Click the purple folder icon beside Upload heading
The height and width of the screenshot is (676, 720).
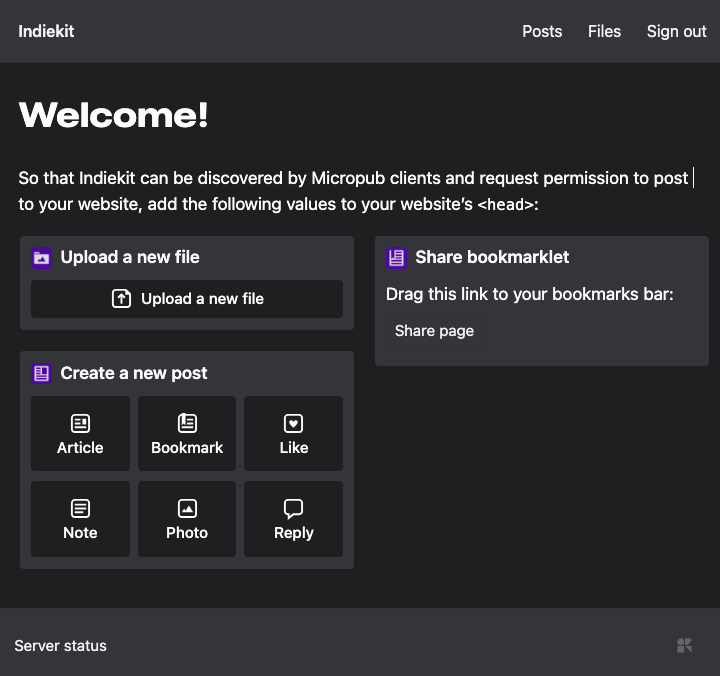[41, 258]
